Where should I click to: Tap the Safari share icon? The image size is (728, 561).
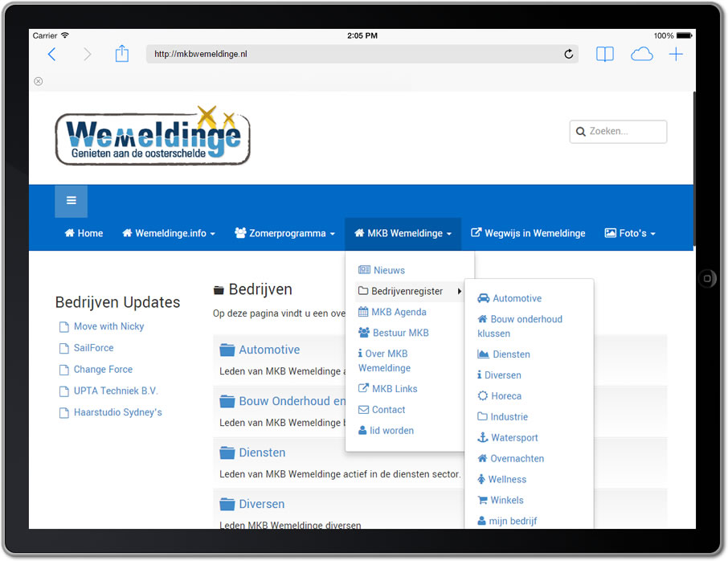tap(121, 54)
